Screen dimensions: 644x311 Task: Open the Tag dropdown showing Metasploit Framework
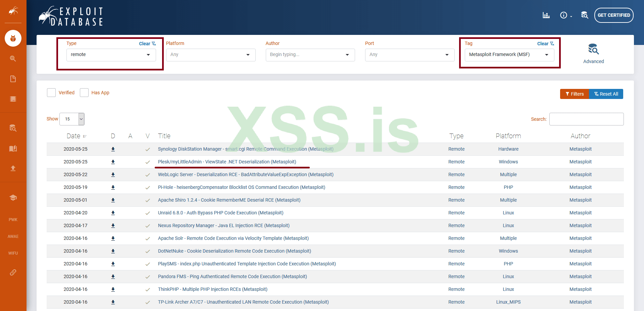pyautogui.click(x=509, y=55)
